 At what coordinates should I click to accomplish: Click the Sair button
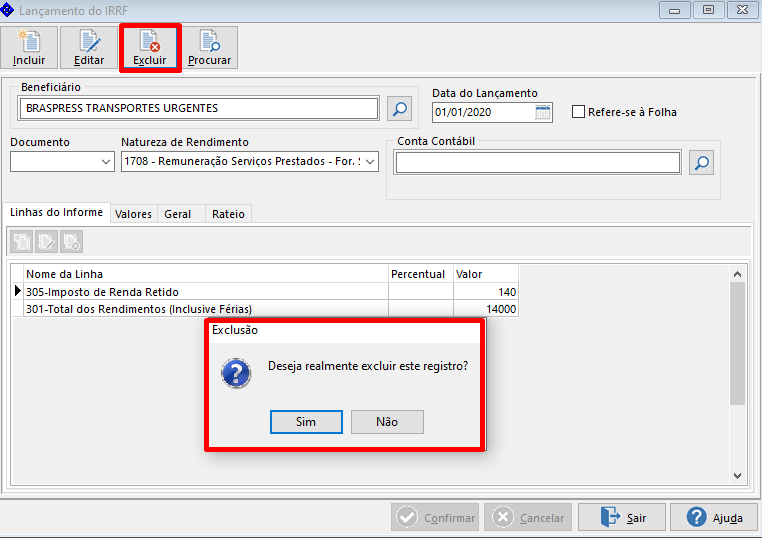622,518
